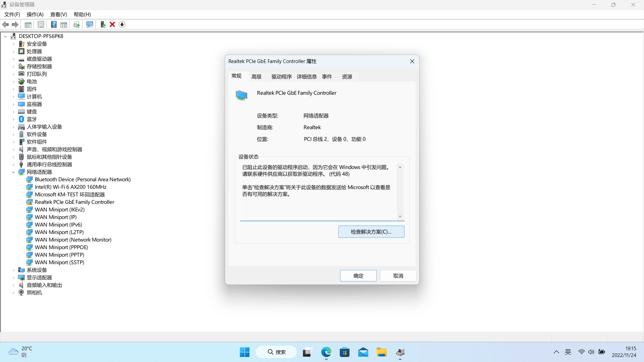Click the properties sheet toolbar icon

pyautogui.click(x=41, y=24)
